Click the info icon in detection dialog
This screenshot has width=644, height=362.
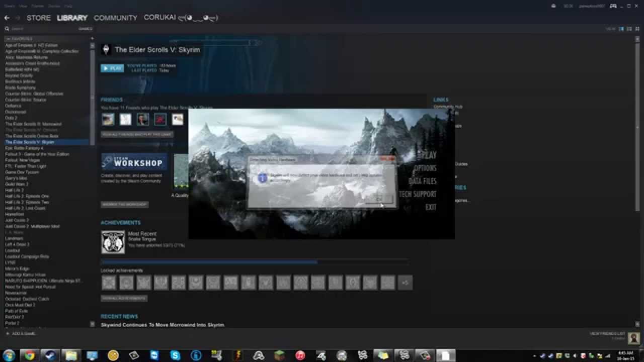[262, 178]
